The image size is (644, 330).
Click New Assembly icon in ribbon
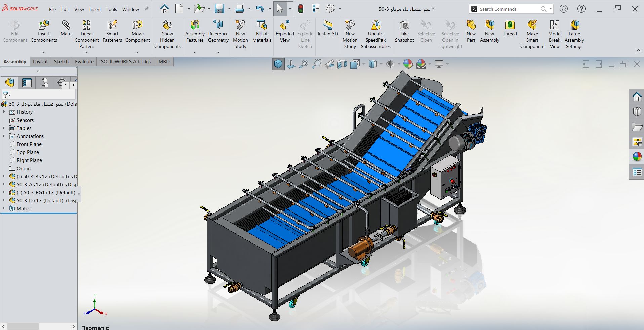tap(490, 25)
